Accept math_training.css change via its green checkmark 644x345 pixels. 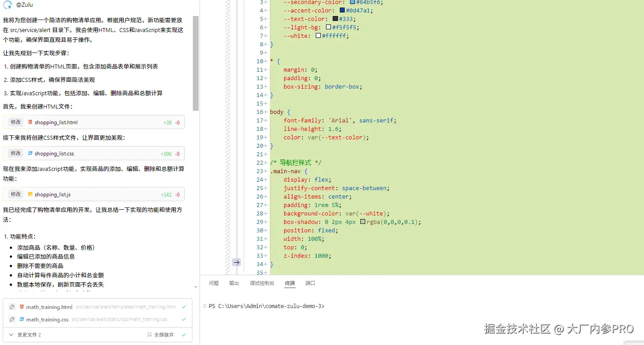click(183, 319)
